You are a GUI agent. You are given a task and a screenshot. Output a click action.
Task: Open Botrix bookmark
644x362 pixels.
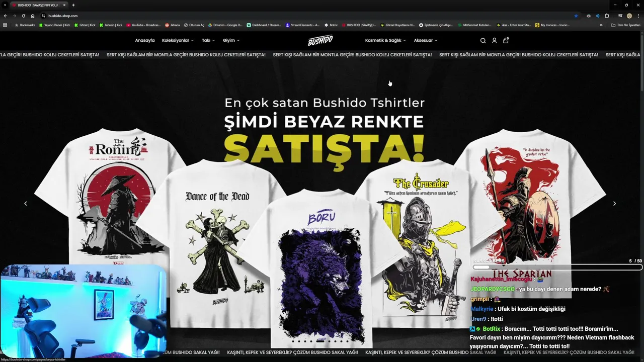(x=331, y=25)
